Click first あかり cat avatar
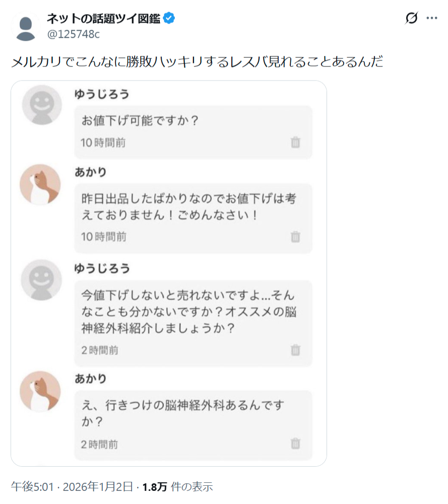 coord(40,184)
